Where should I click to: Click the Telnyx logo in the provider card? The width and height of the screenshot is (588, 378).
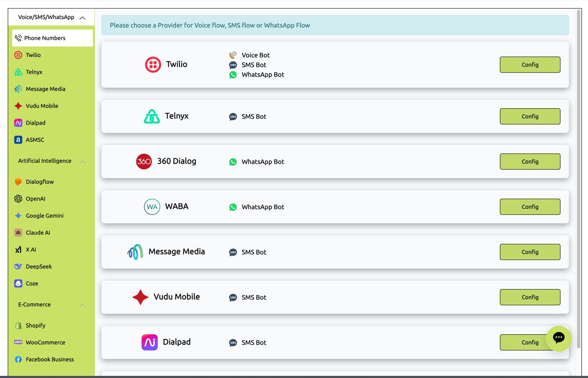tap(152, 116)
